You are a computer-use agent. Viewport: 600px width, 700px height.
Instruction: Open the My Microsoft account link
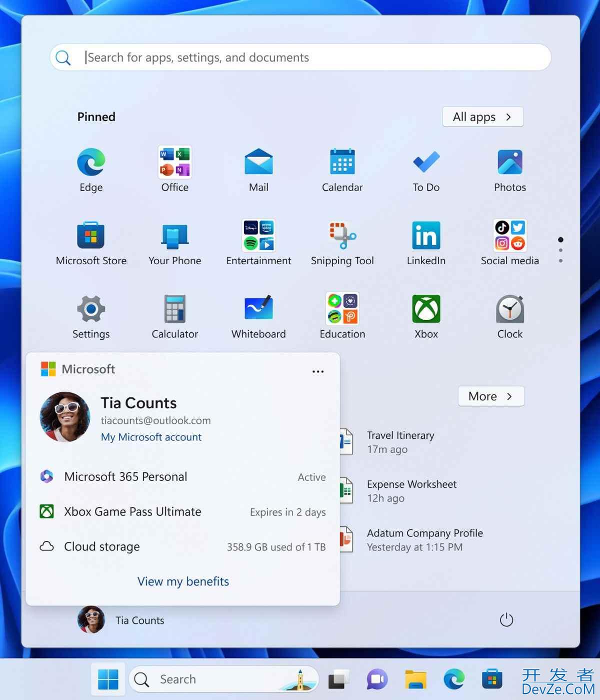tap(151, 437)
